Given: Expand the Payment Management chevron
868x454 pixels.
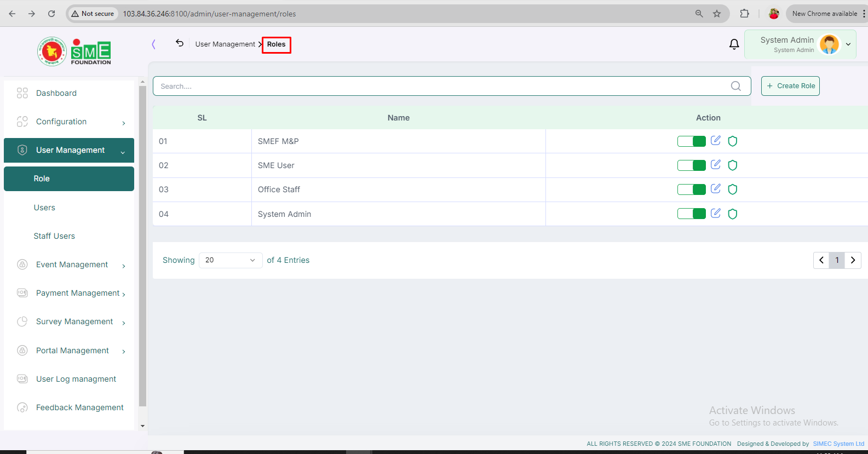Looking at the screenshot, I should click(124, 295).
